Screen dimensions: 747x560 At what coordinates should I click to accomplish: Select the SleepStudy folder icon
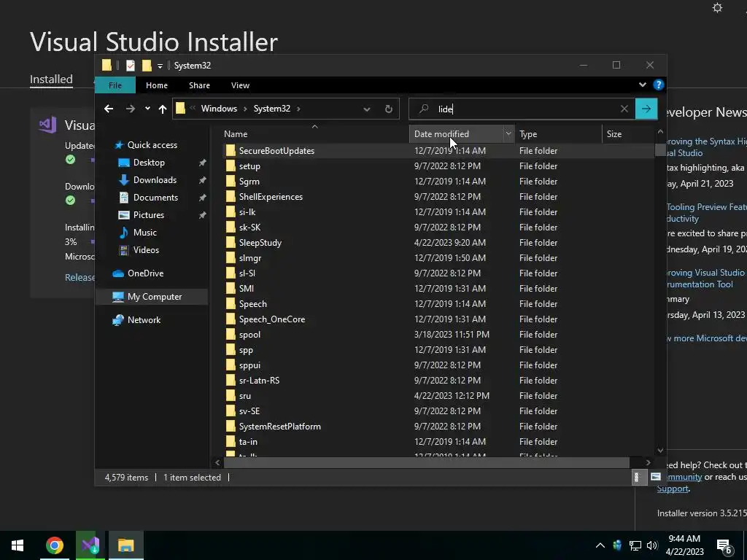click(x=231, y=242)
